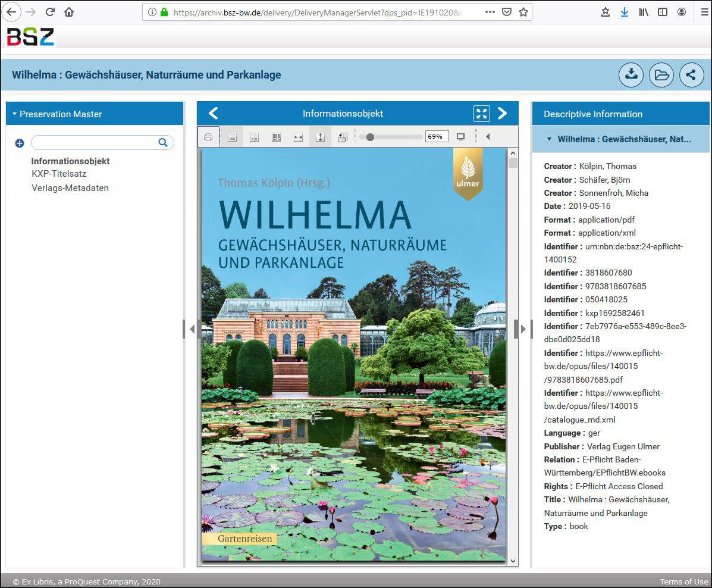Click the 69% zoom percentage field

click(x=437, y=137)
